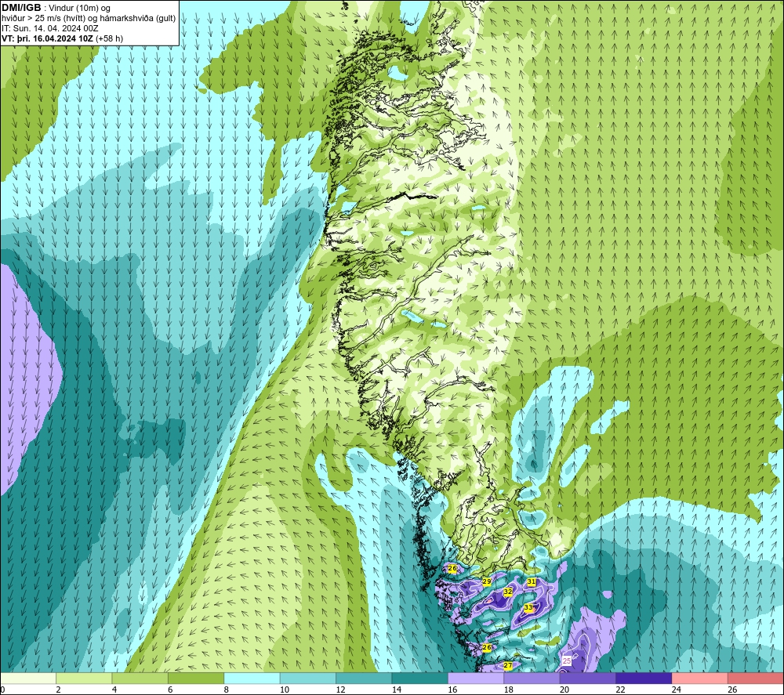Click legend scale value 8
Viewport: 784px width, 695px height.
(227, 690)
